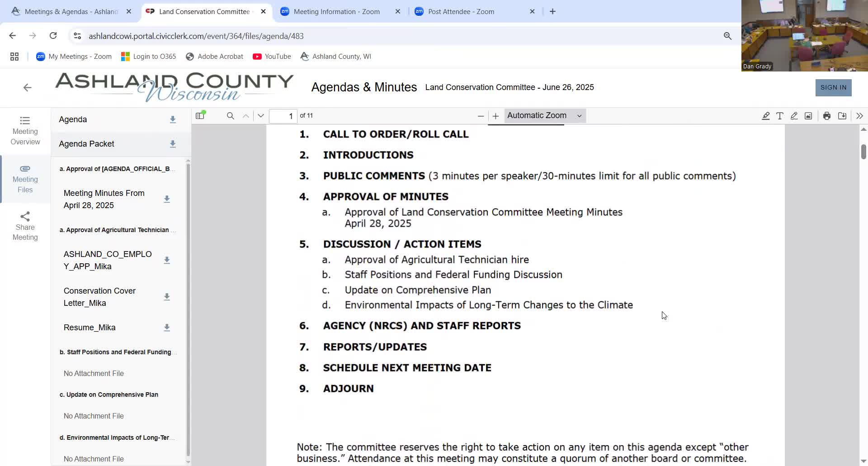The image size is (868, 466).
Task: Save the PDF document
Action: (842, 116)
